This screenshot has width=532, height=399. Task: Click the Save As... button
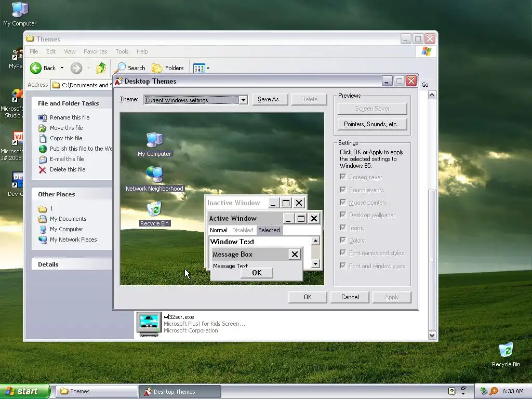pos(270,99)
